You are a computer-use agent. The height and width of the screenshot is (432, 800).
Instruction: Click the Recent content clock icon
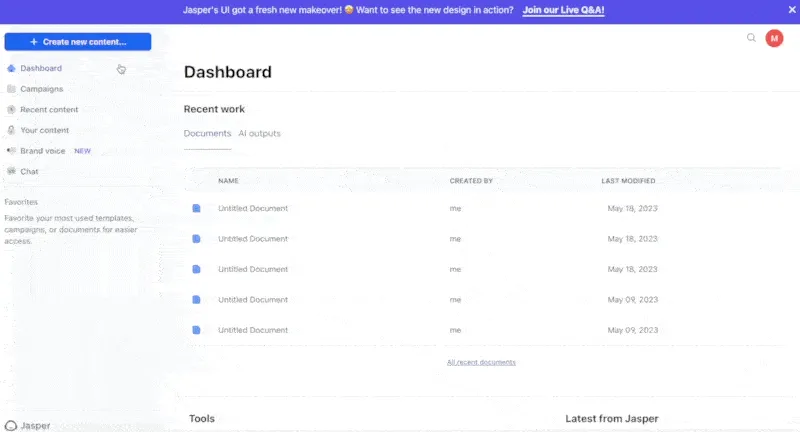(11, 110)
